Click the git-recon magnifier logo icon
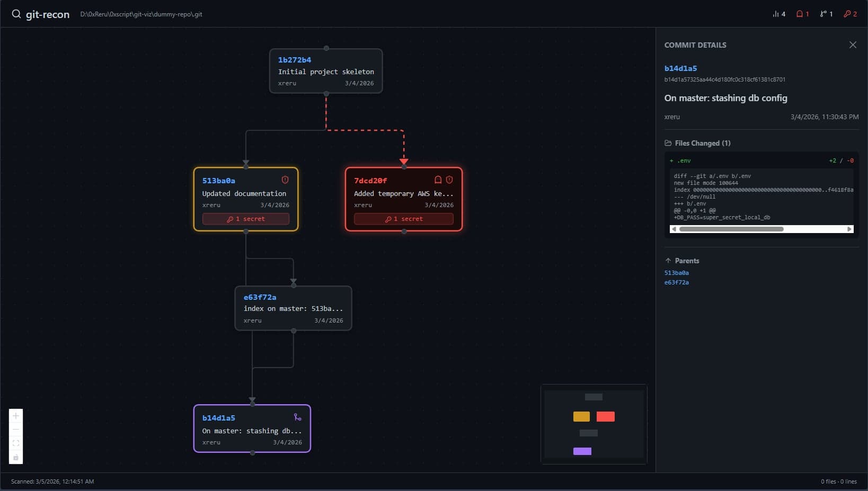 pyautogui.click(x=16, y=14)
